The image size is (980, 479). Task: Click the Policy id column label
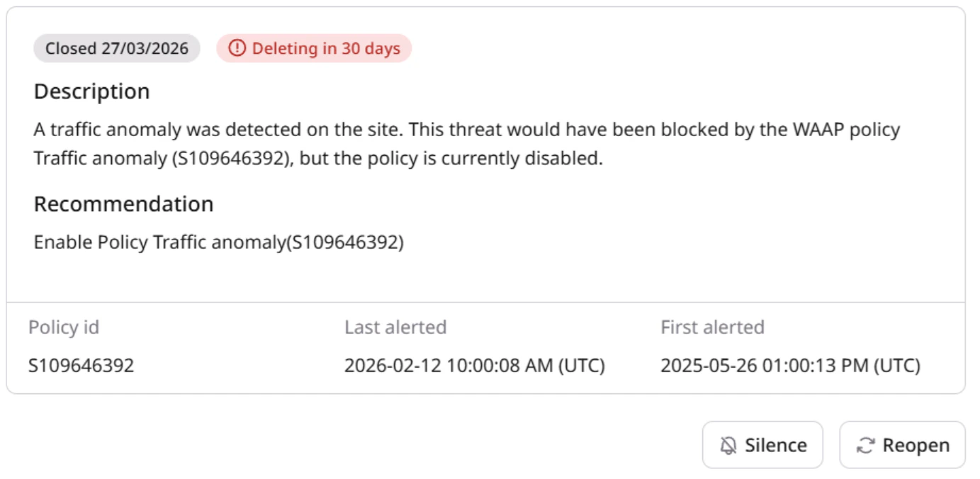pos(64,327)
